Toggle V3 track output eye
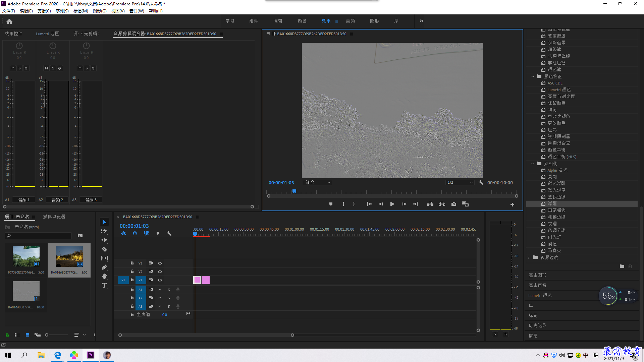 pos(160,263)
